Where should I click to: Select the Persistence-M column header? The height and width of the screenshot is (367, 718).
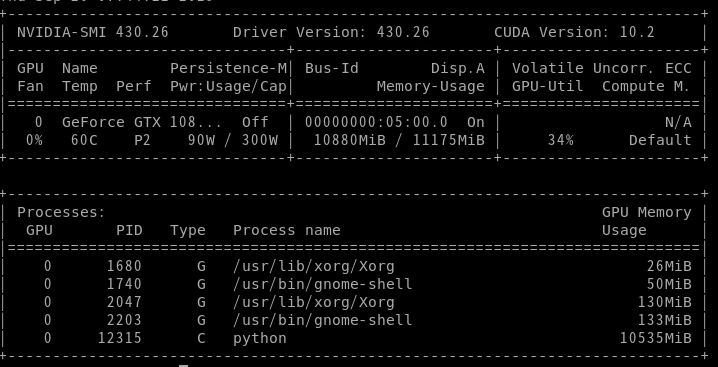(228, 68)
